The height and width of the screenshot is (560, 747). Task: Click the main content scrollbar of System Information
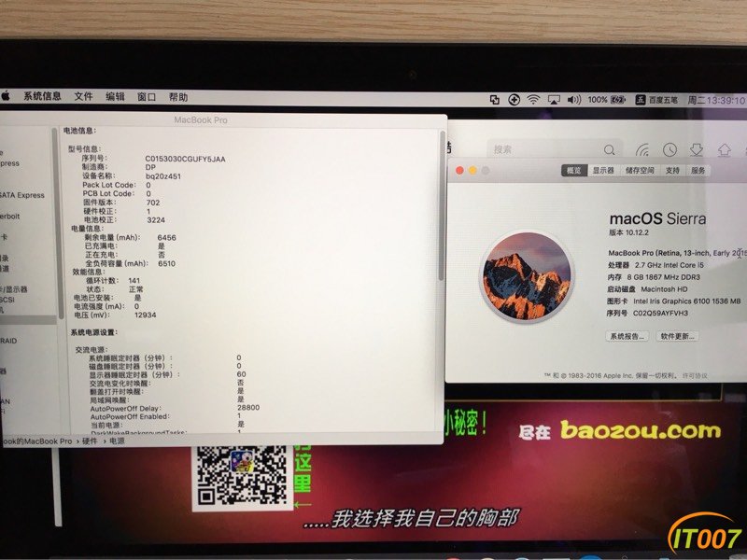(x=442, y=206)
